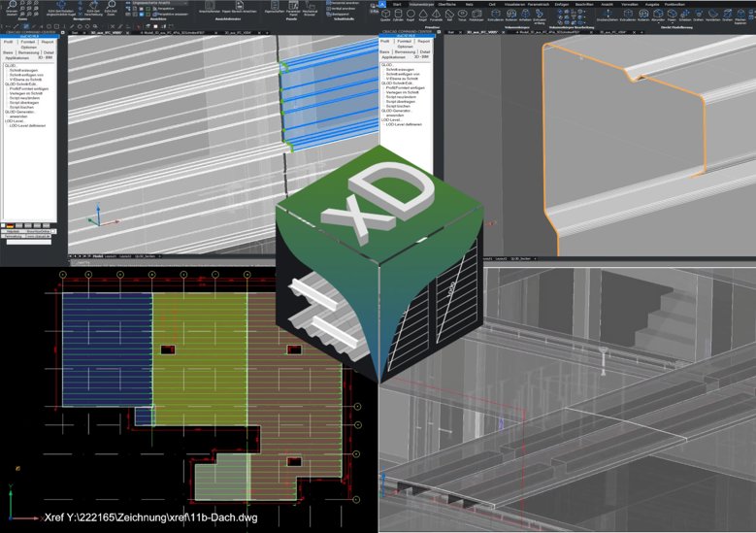Activate Echt-Zeit Verschiebung pan tool
Image resolution: width=756 pixels, height=533 pixels.
(x=93, y=9)
